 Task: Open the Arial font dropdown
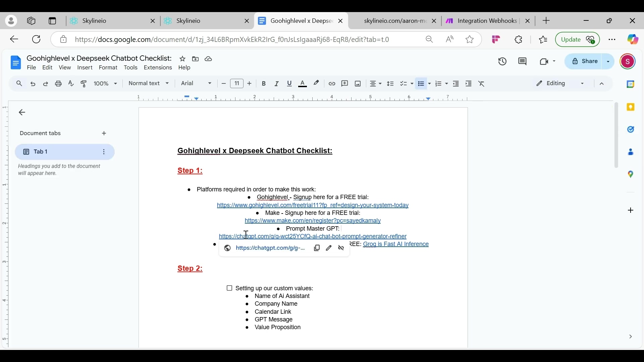coord(196,84)
